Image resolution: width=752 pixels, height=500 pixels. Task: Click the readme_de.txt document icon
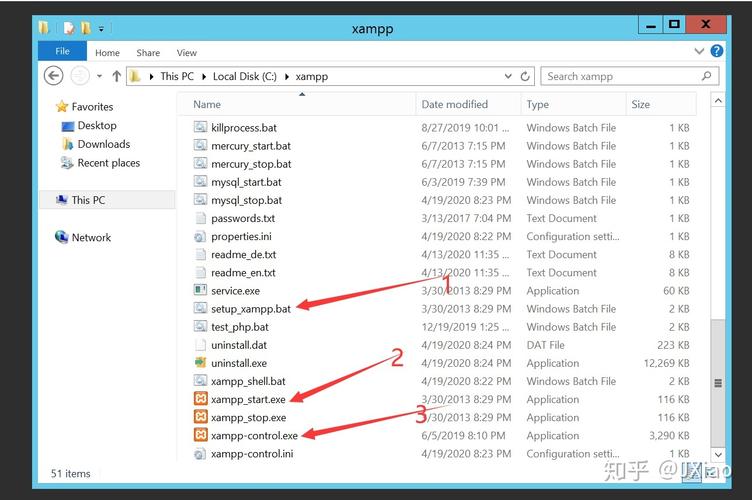click(x=200, y=254)
